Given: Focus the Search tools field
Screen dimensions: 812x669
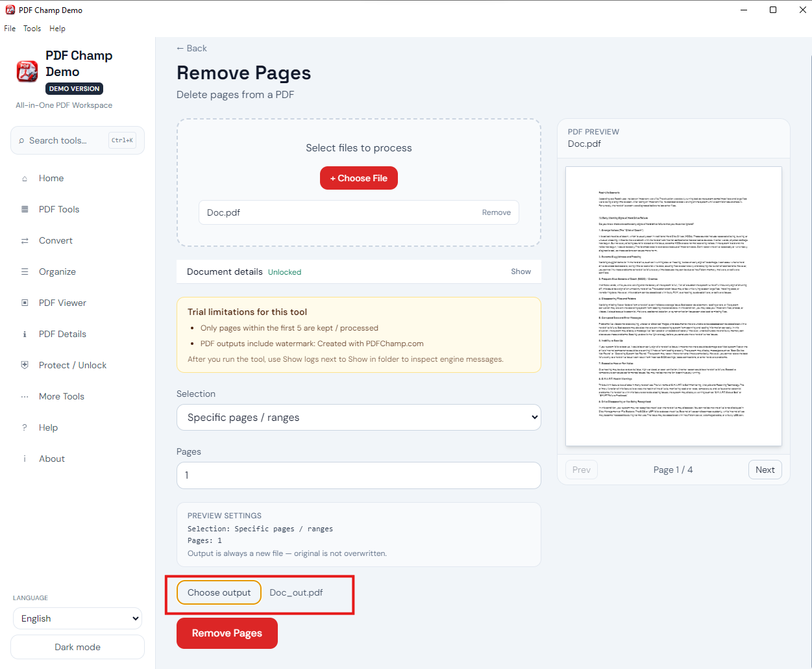Looking at the screenshot, I should point(77,140).
